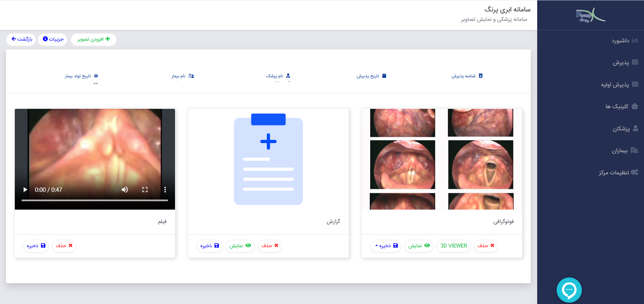Mute the video volume speaker icon
This screenshot has height=304, width=644.
point(125,189)
